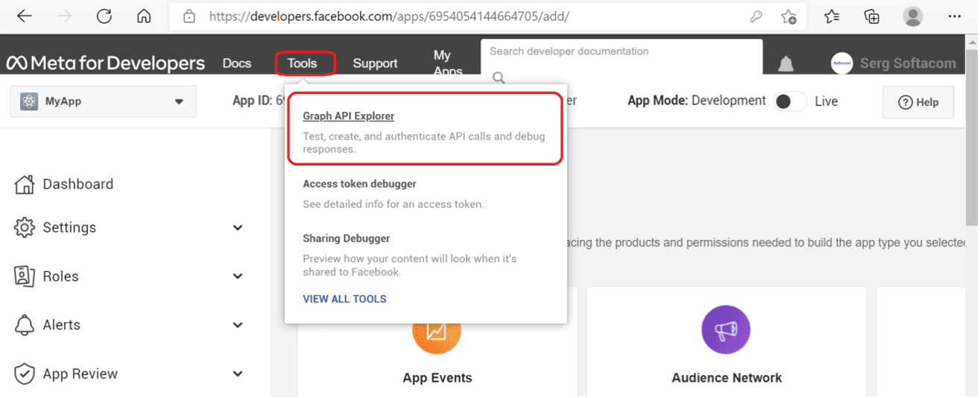
Task: Click the App ID label text
Action: coord(252,101)
